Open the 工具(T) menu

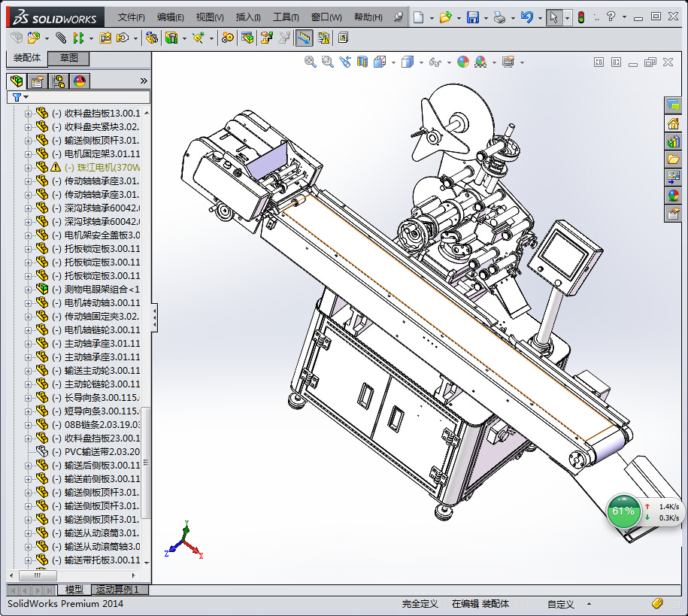(286, 17)
